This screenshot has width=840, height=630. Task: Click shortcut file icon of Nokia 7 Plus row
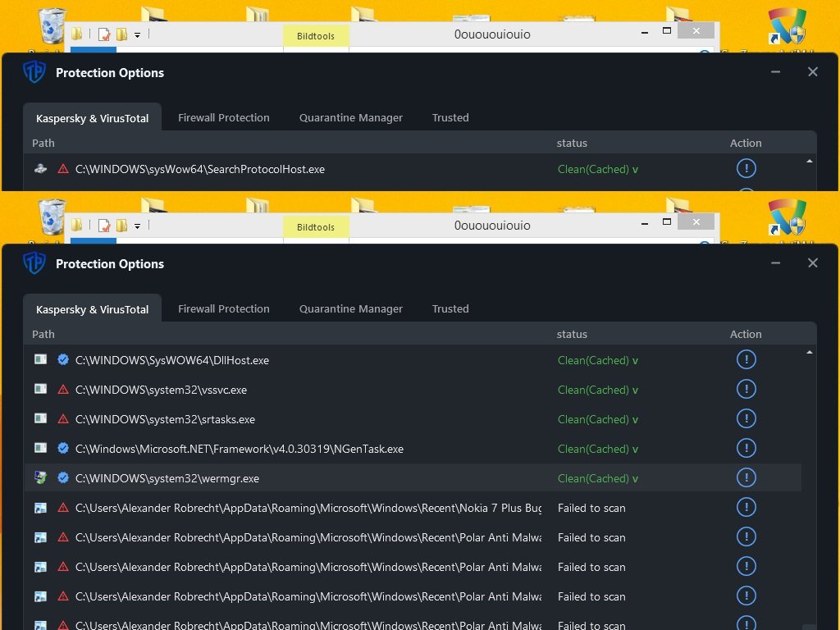click(41, 508)
